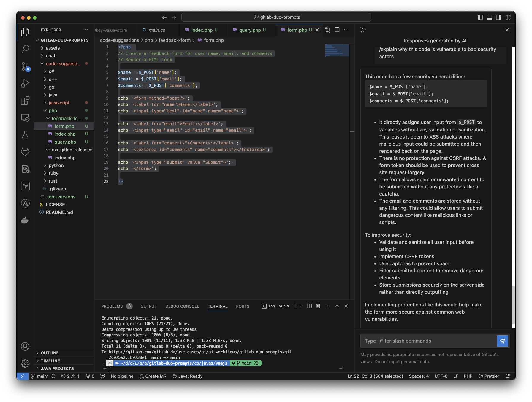Viewport: 532px width, 402px height.
Task: Open the Extensions view
Action: 25,100
